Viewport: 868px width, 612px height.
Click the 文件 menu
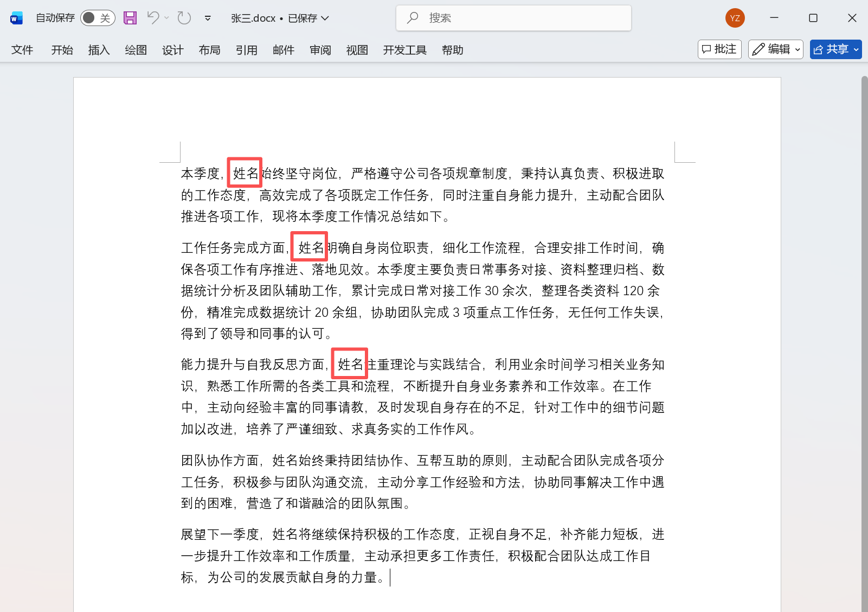pyautogui.click(x=22, y=49)
